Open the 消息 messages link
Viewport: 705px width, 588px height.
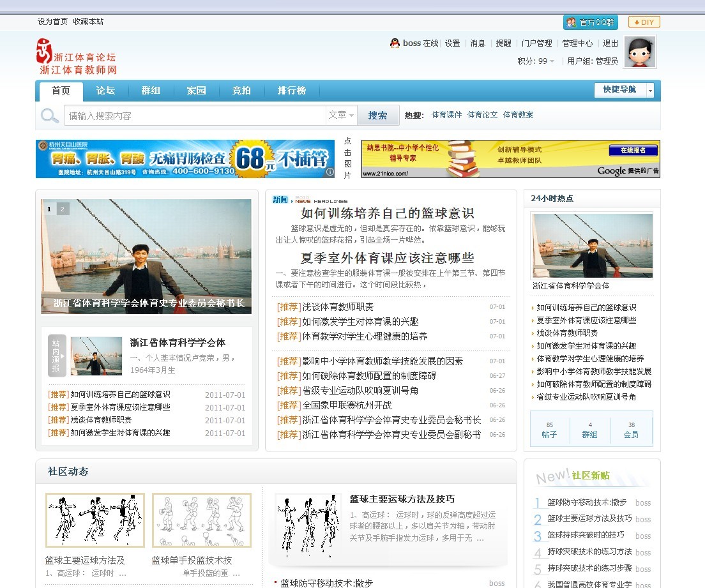(478, 43)
